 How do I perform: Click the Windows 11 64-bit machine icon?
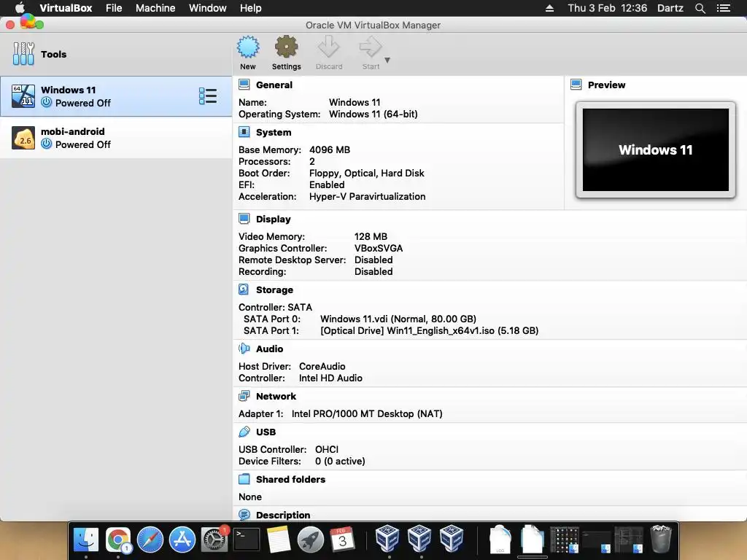click(23, 96)
